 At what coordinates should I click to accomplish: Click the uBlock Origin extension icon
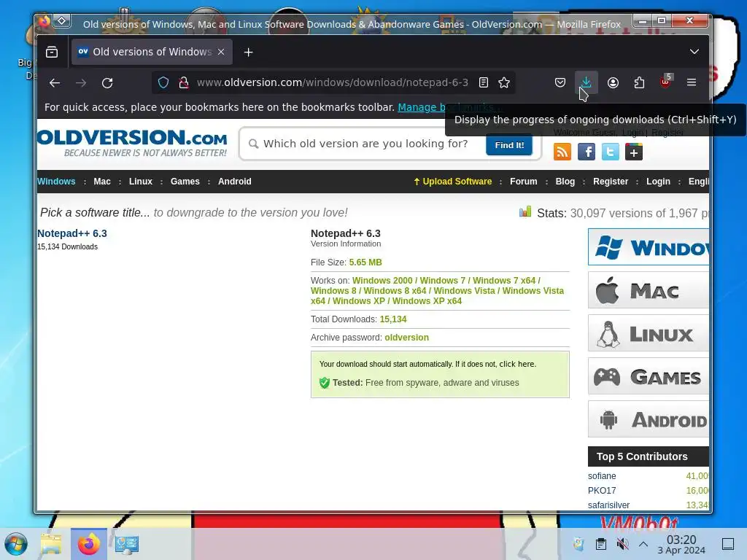point(665,83)
